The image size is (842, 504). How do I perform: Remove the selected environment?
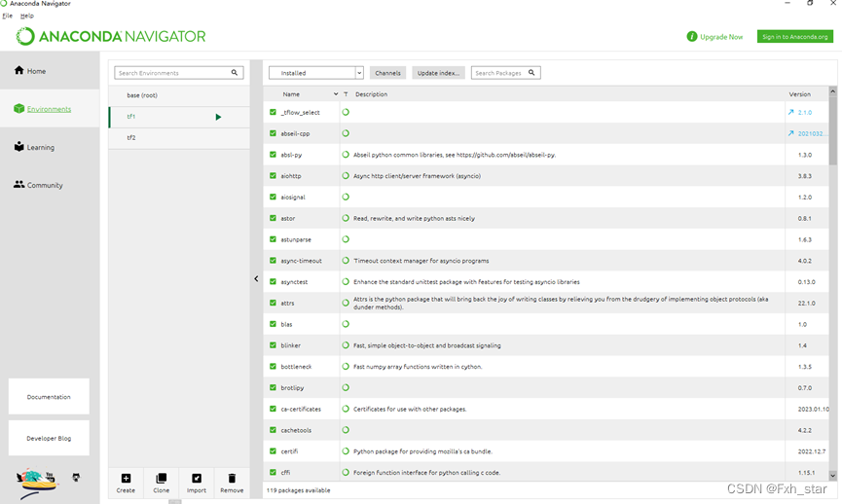pos(232,483)
